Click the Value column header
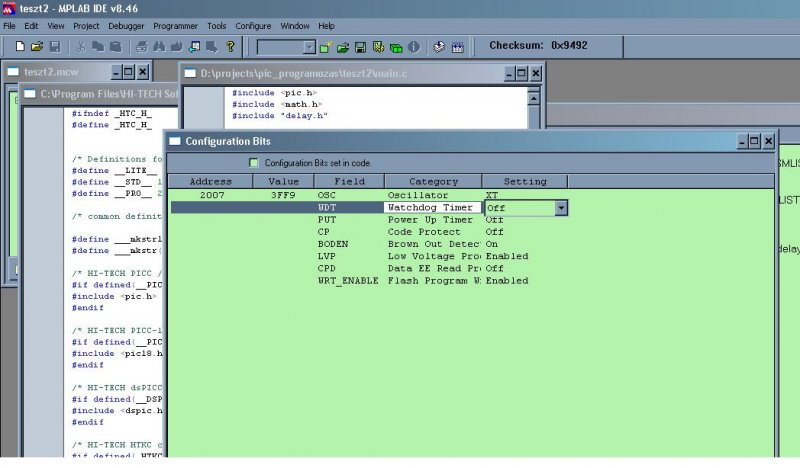800x468 pixels. [x=283, y=181]
